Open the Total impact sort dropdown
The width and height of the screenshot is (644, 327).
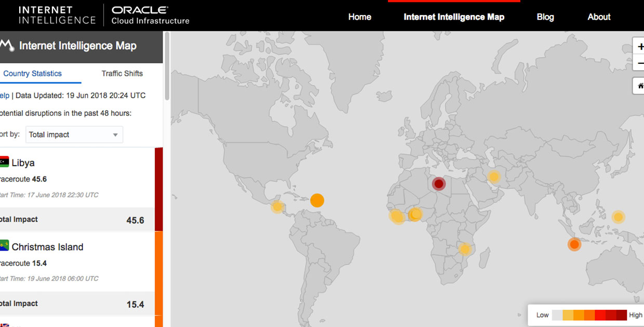74,134
